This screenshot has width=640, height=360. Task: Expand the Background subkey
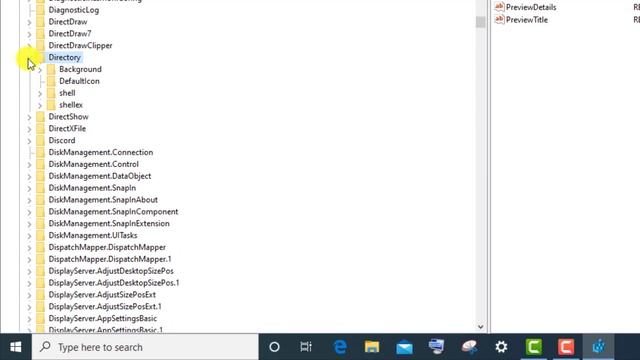[x=40, y=70]
